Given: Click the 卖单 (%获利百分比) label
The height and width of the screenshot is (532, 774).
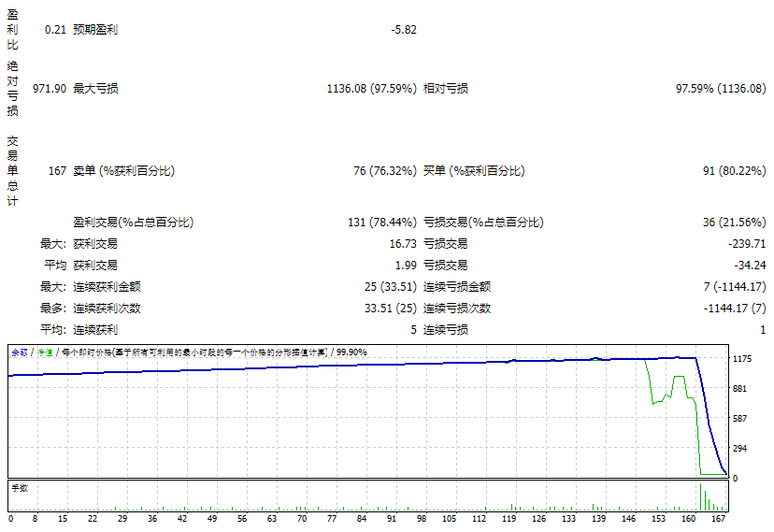Looking at the screenshot, I should coord(124,171).
